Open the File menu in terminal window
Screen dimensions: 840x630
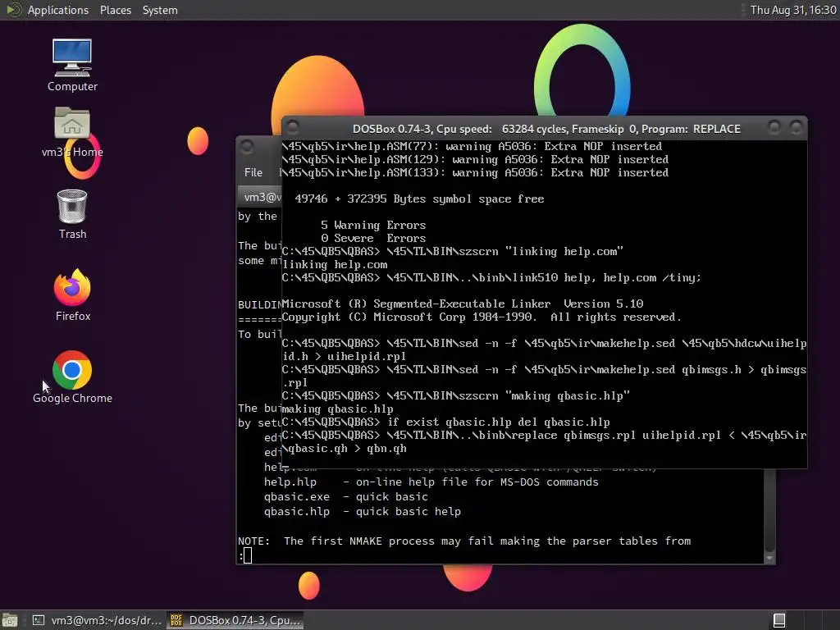(253, 172)
